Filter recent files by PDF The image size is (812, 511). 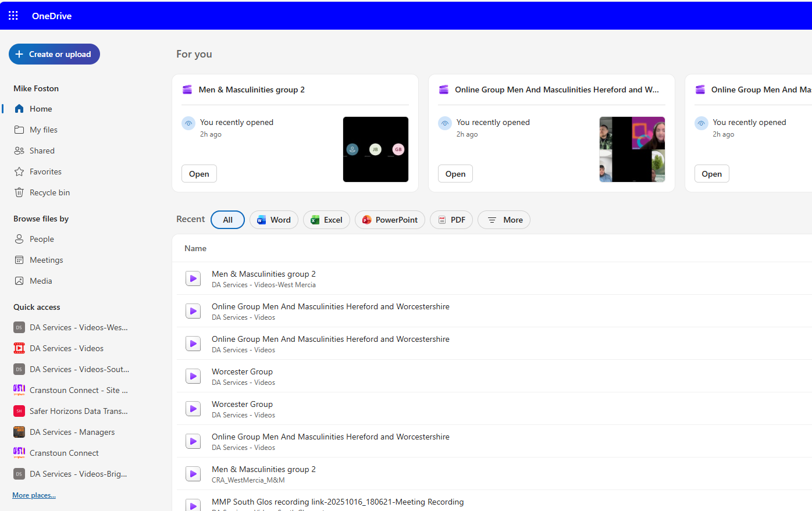451,220
